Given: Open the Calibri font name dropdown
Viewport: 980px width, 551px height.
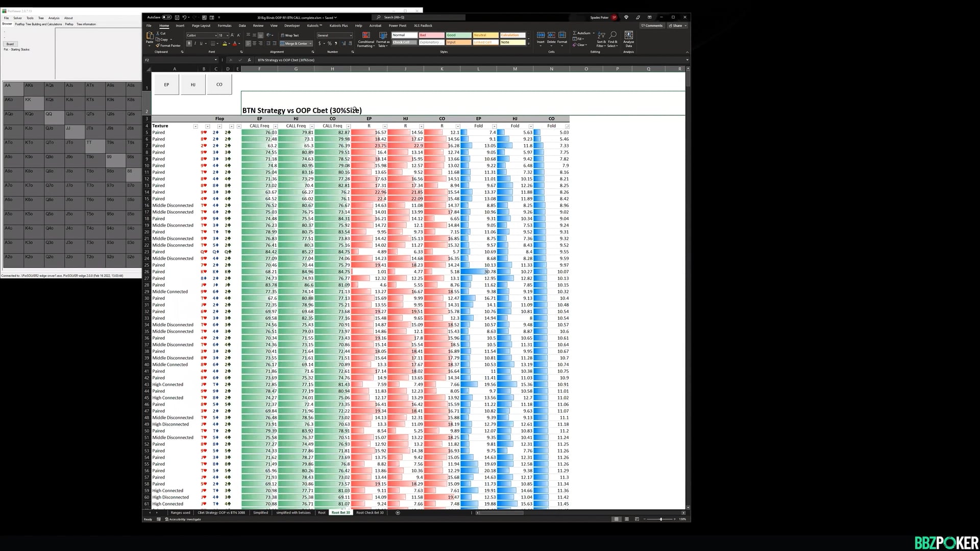Looking at the screenshot, I should pyautogui.click(x=215, y=36).
